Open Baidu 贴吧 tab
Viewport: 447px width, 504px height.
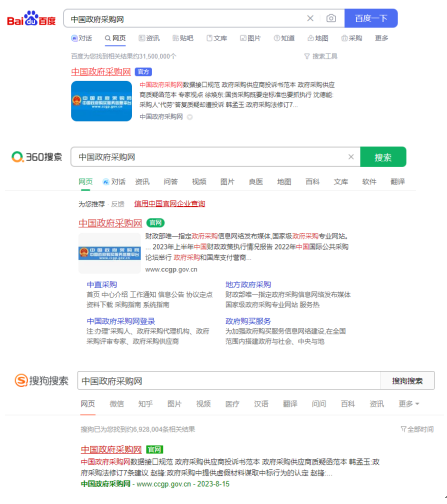pos(183,38)
